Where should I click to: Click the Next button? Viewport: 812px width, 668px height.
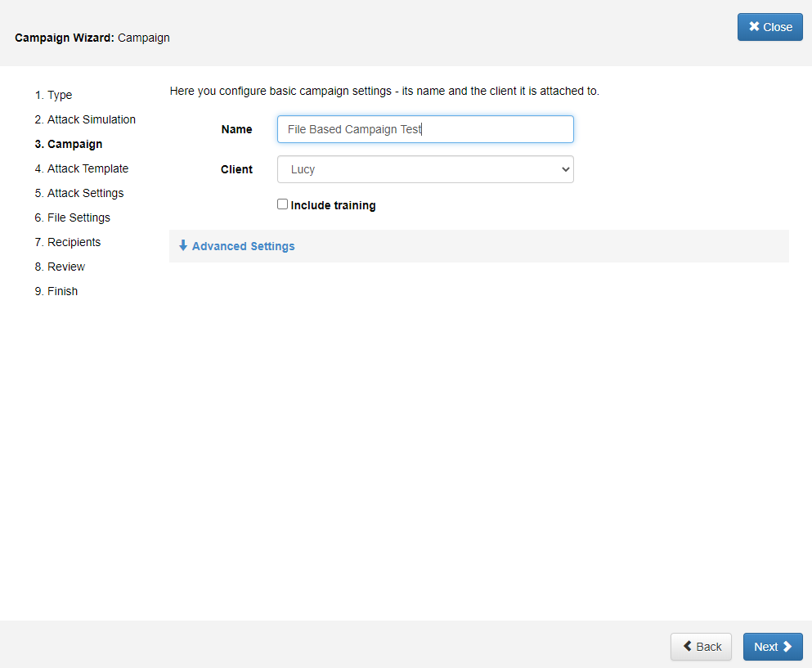773,646
